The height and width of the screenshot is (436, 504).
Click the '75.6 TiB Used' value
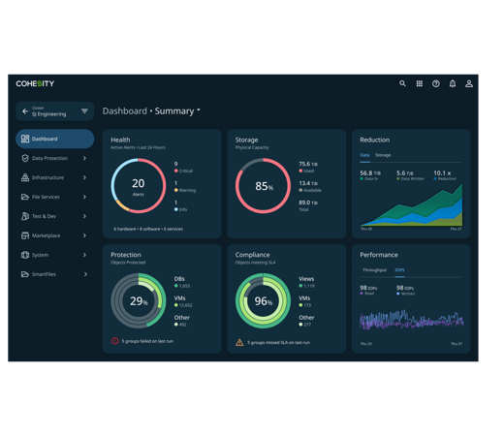[308, 168]
